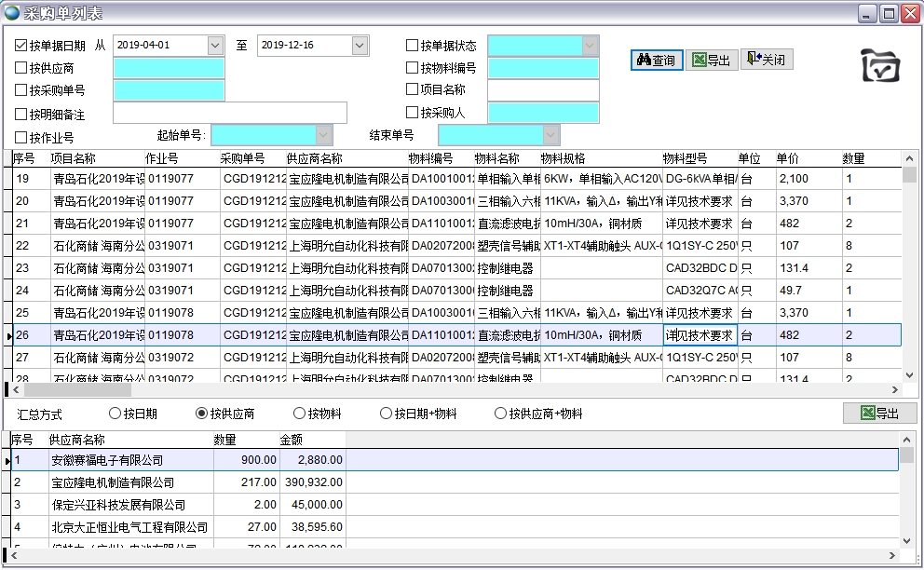Enable the 按单据状态 filter checkbox
Image resolution: width=924 pixels, height=570 pixels.
413,44
